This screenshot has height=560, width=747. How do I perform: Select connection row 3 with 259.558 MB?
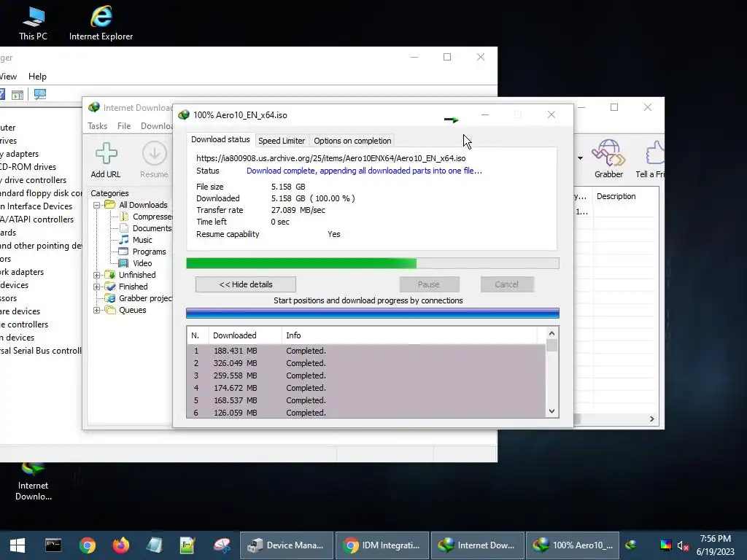pos(366,376)
